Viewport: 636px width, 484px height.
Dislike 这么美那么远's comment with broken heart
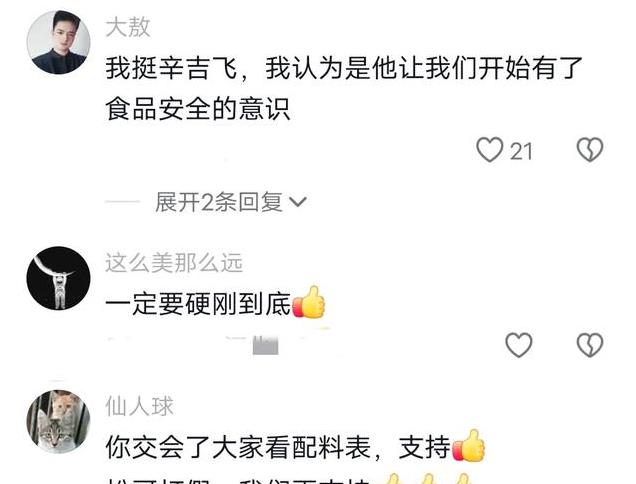coord(590,345)
